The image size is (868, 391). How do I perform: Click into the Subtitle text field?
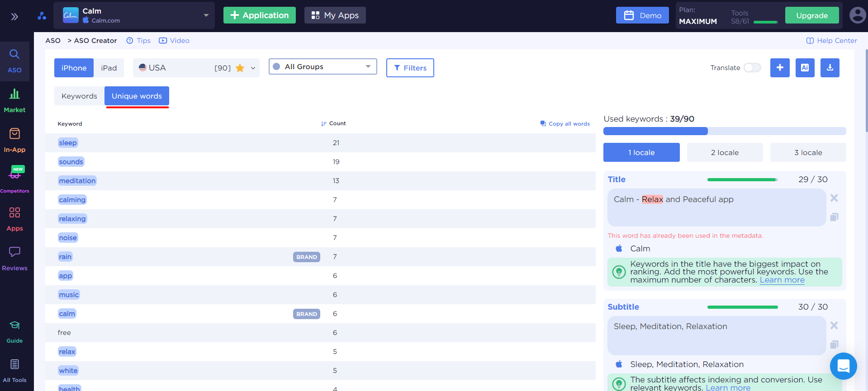click(717, 335)
